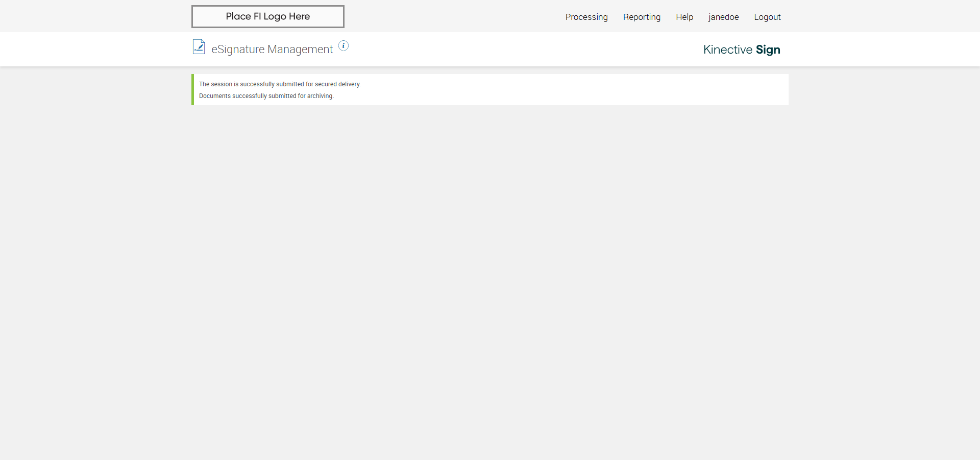Select the 'submitted for secured delivery' message
Image resolution: width=980 pixels, height=460 pixels.
tap(280, 84)
